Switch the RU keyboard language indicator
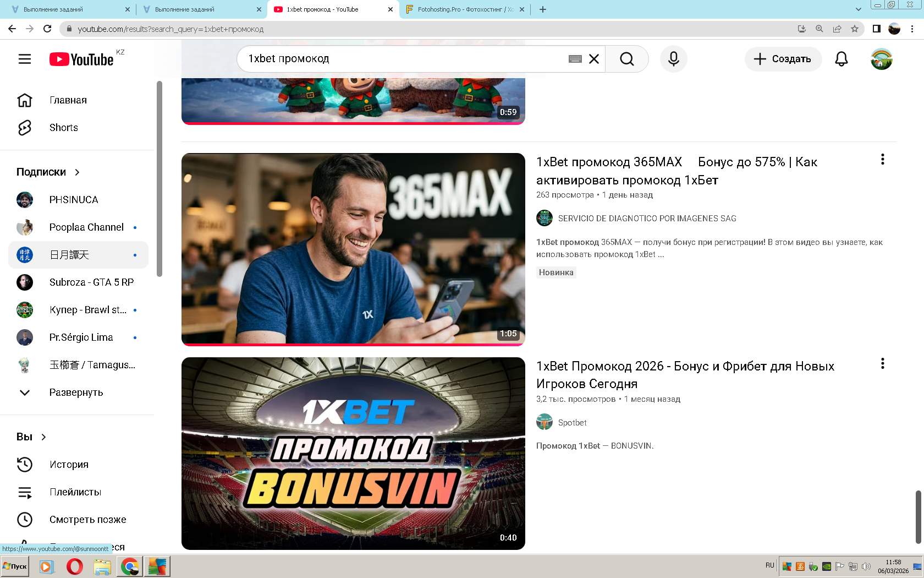924x578 pixels. pos(769,565)
